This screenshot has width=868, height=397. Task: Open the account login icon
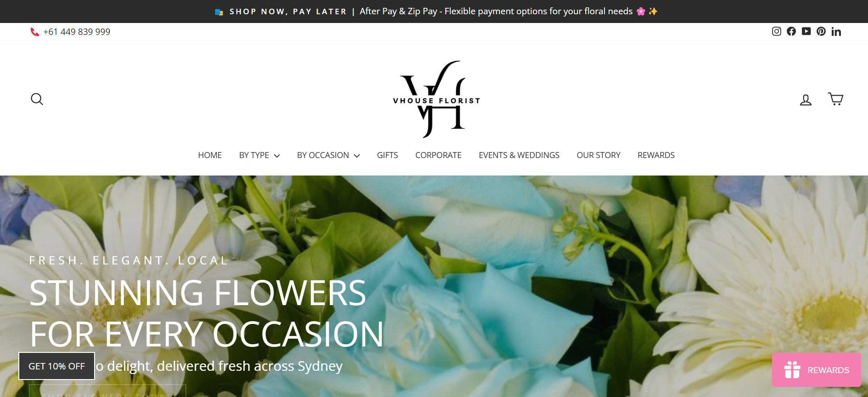tap(806, 100)
